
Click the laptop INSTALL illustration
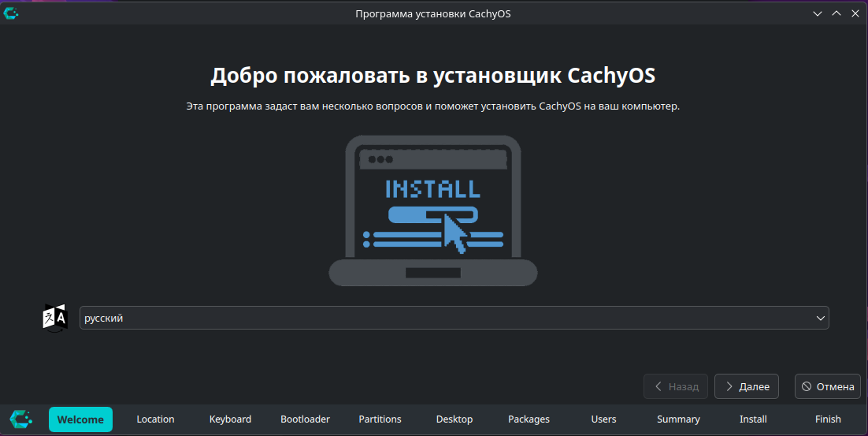coord(433,211)
